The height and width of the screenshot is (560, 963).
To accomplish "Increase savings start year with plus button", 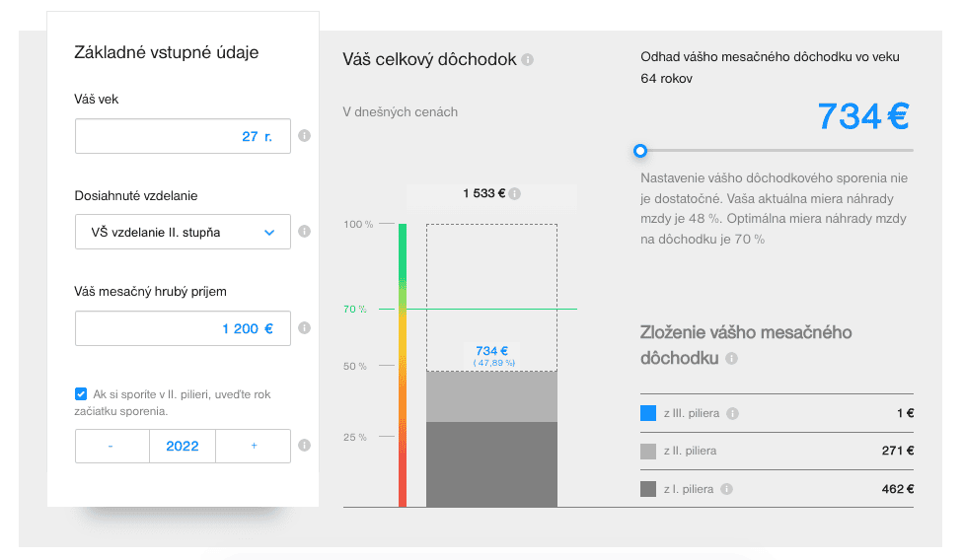I will 254,446.
